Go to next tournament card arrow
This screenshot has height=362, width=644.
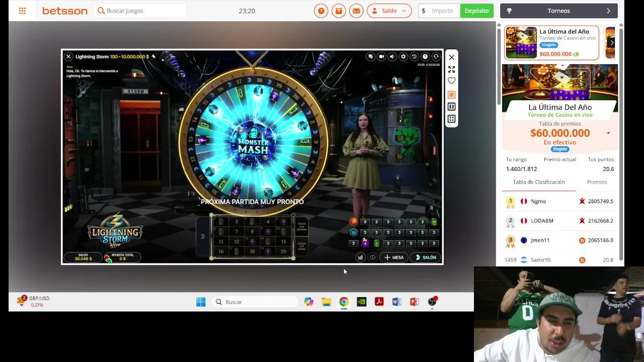(x=612, y=43)
